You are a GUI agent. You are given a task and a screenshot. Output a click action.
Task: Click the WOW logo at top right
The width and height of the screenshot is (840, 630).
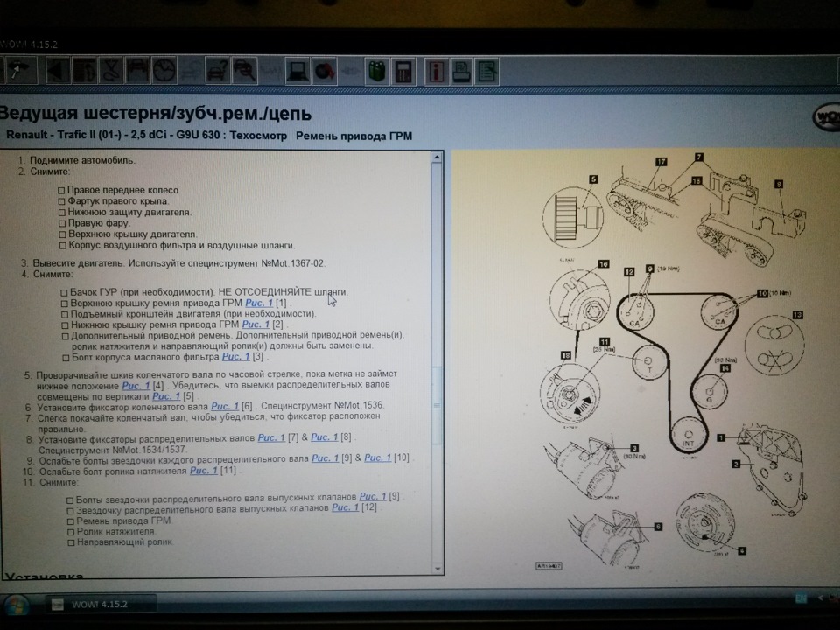coord(827,115)
